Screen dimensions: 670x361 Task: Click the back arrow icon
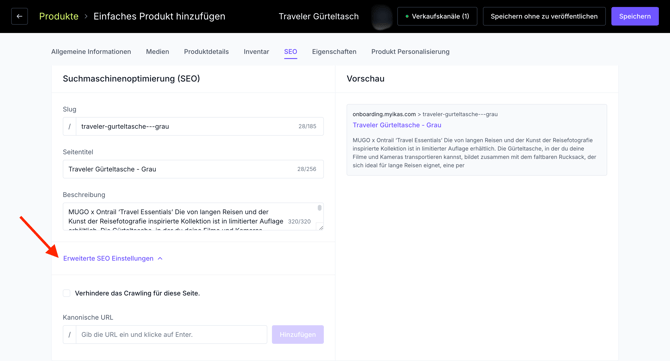19,16
